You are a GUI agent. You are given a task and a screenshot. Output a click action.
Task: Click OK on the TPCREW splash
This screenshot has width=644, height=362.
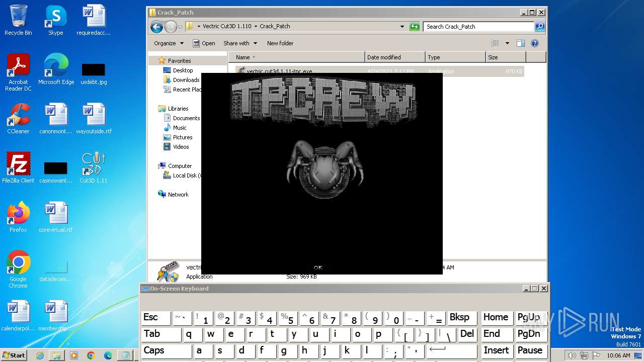318,267
